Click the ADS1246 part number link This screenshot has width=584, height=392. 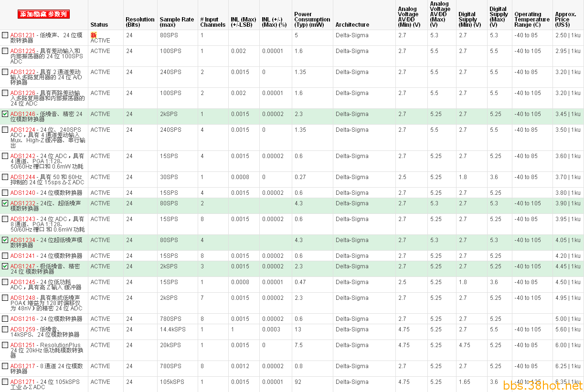pos(23,114)
